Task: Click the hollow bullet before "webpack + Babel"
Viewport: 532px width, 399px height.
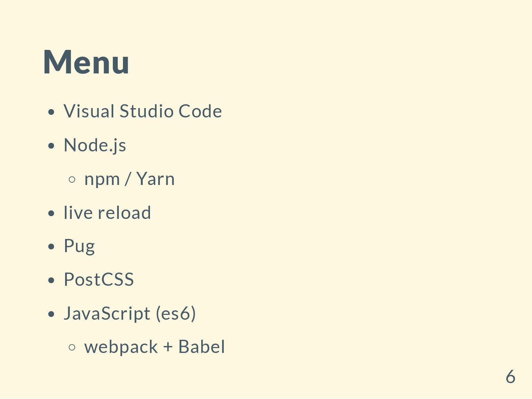Action: click(72, 347)
